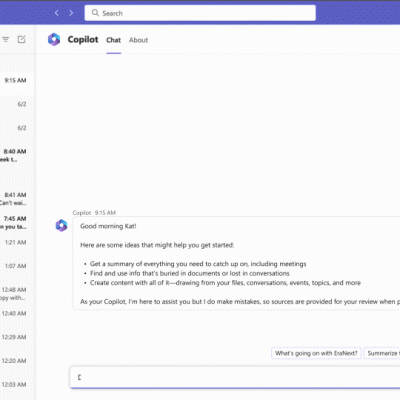Viewport: 400px width, 400px height.
Task: Click the 'Get a summary of everything' bullet
Action: (x=198, y=264)
